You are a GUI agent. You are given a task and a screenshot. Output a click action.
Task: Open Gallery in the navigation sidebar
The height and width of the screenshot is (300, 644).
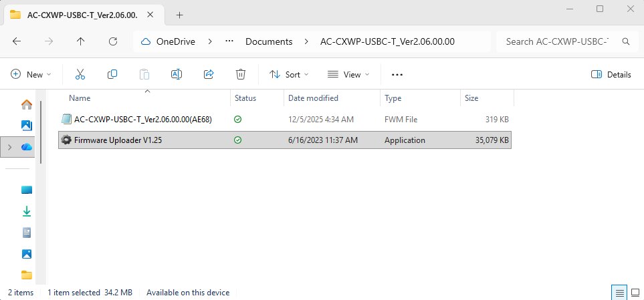(x=27, y=125)
